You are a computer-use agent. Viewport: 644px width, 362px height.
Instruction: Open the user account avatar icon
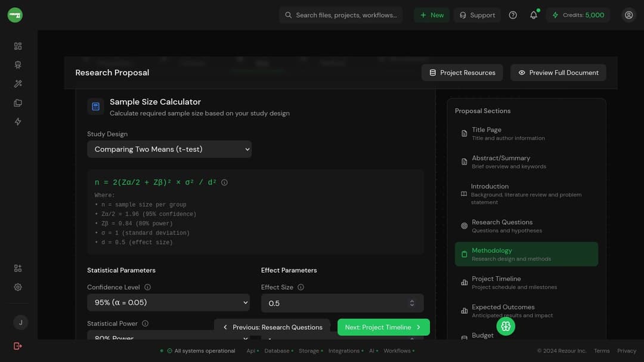pos(628,15)
